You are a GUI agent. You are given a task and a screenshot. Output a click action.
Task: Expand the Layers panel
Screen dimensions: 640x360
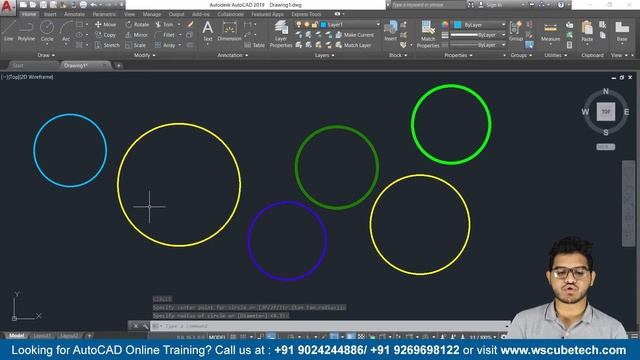(324, 55)
